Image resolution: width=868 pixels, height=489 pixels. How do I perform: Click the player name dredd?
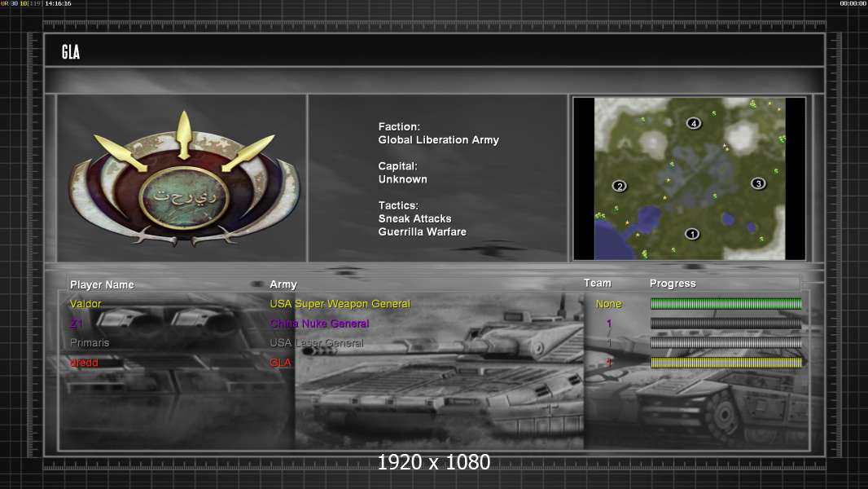click(x=84, y=363)
